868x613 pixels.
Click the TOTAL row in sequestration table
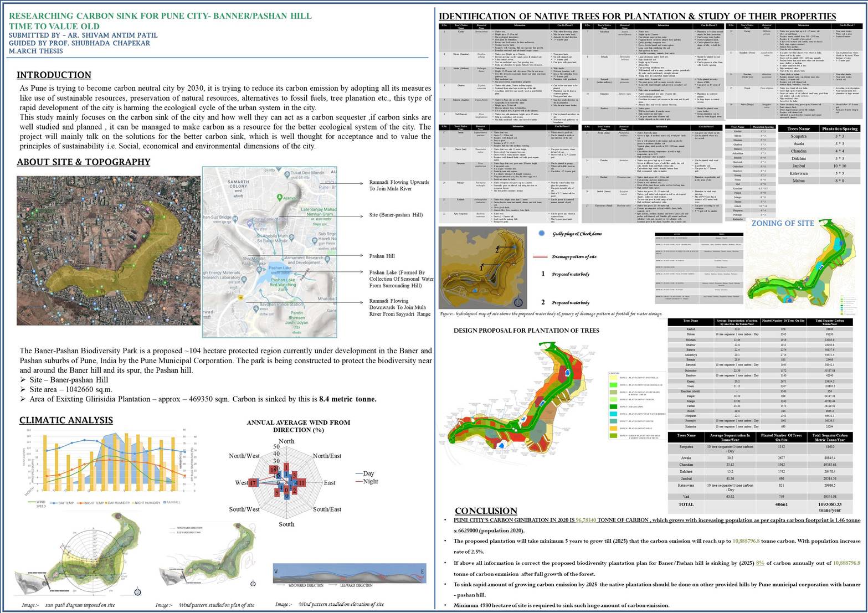[x=686, y=504]
